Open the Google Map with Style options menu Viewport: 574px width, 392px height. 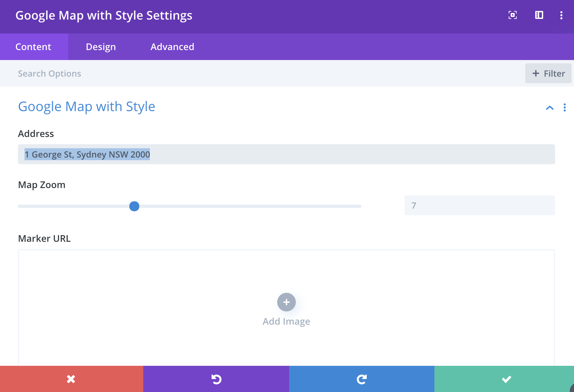pos(565,107)
